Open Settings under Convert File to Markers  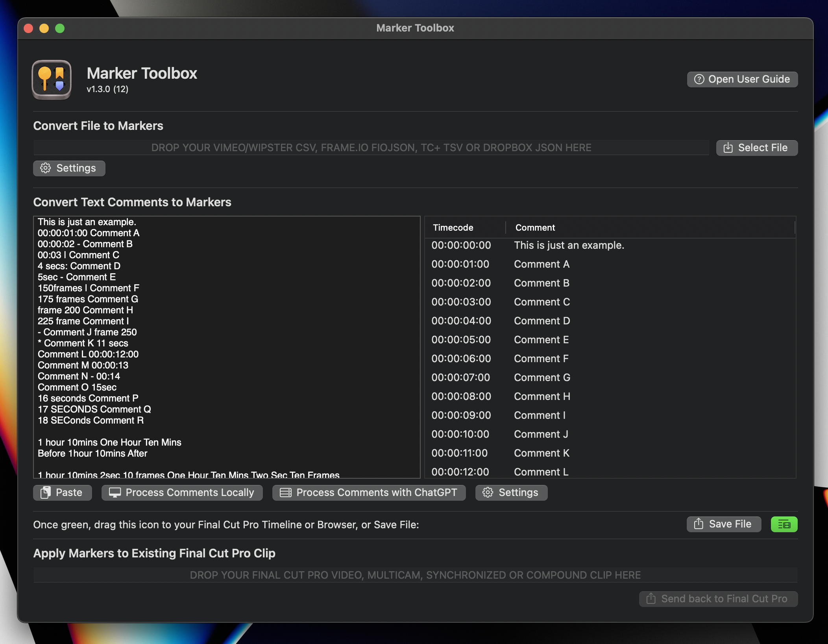tap(69, 168)
